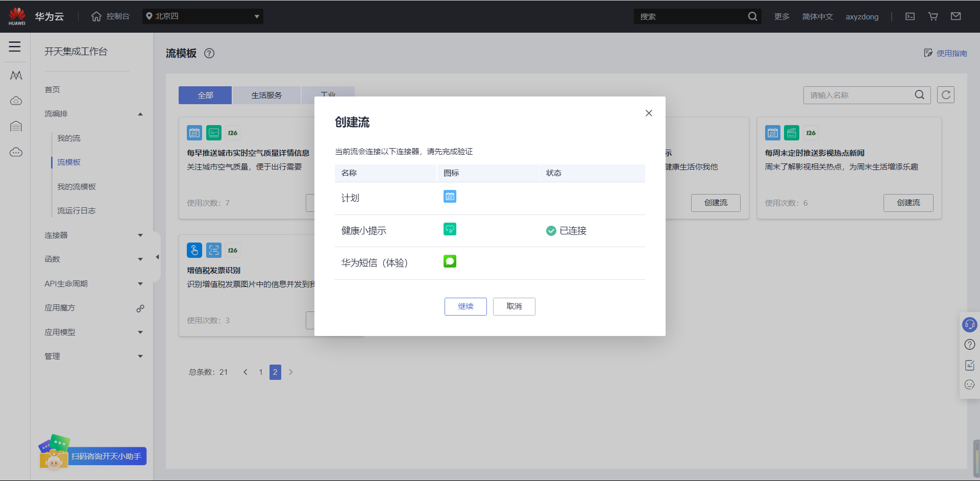
Task: Open the floating help question icon
Action: coord(970,345)
